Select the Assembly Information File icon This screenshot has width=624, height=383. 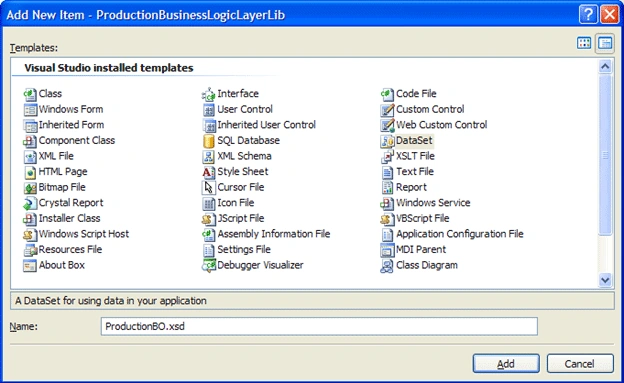coord(209,234)
